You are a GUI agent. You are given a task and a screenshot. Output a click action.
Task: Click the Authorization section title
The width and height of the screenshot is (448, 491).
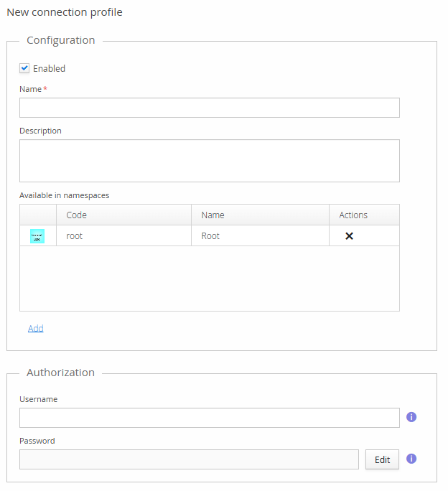click(x=60, y=373)
